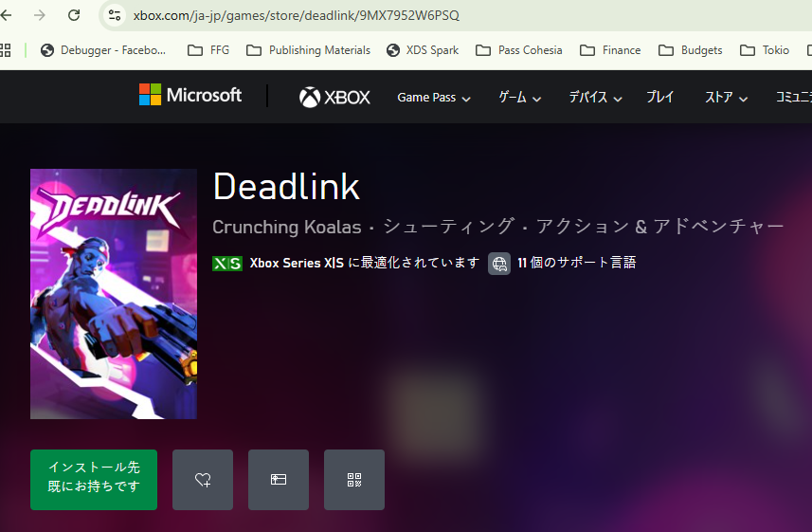Open the プレイ nav item
Viewport: 812px width, 532px height.
pyautogui.click(x=659, y=97)
